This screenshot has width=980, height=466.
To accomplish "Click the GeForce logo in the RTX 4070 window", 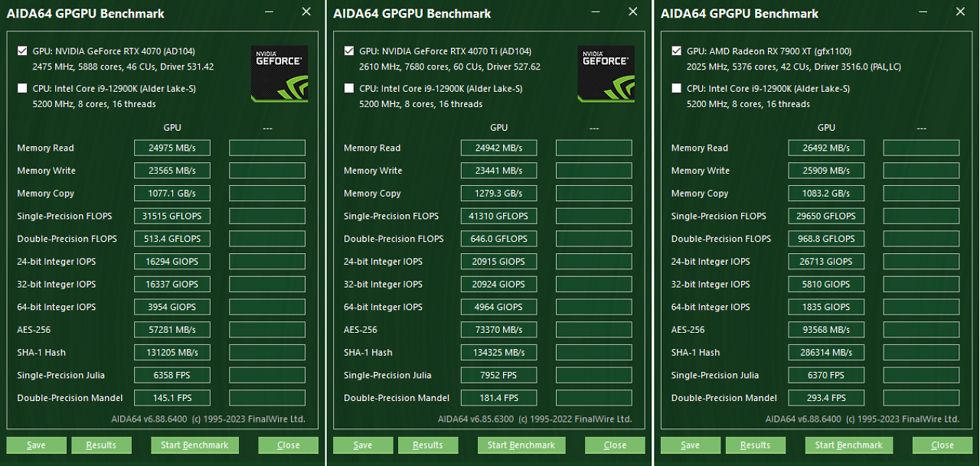I will 280,73.
